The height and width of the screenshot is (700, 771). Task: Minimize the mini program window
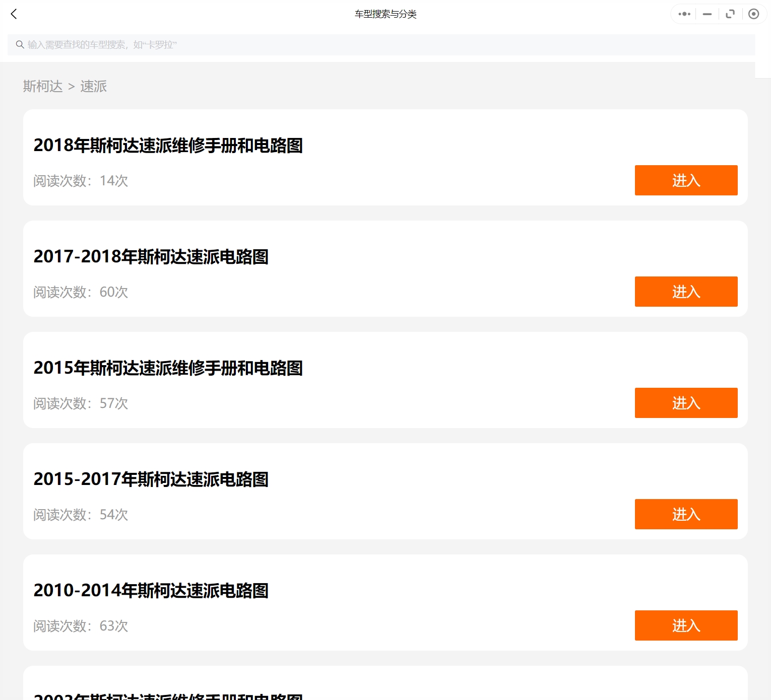[x=706, y=14]
